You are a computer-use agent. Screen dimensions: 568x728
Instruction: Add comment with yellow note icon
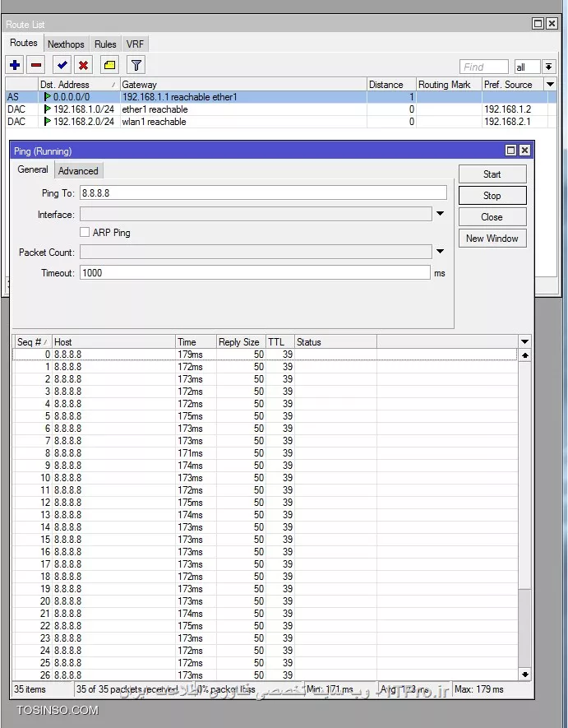pos(109,65)
